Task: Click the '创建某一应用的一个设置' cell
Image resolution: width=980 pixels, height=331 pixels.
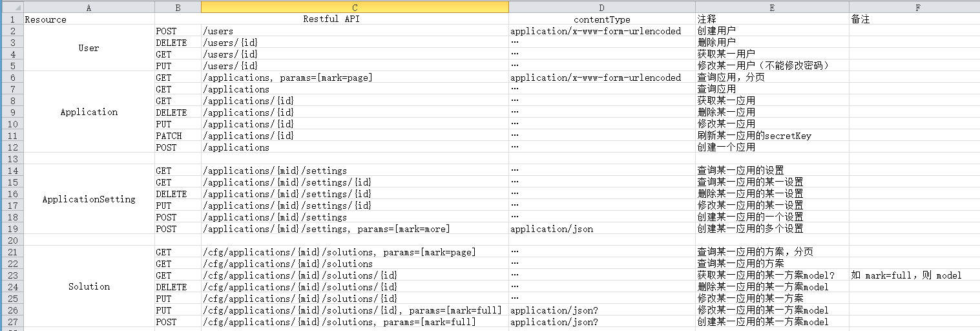Action: coord(772,217)
